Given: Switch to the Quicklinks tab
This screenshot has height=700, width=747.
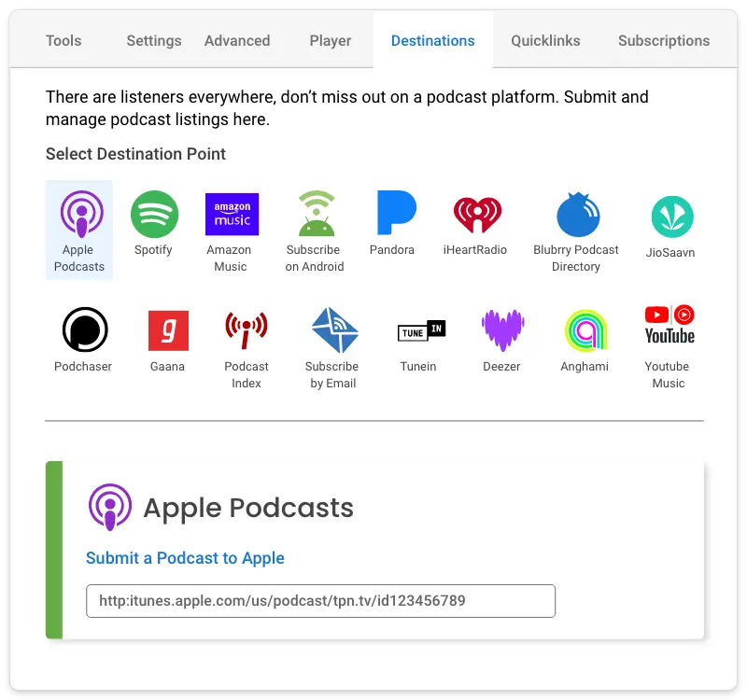Looking at the screenshot, I should [x=545, y=40].
